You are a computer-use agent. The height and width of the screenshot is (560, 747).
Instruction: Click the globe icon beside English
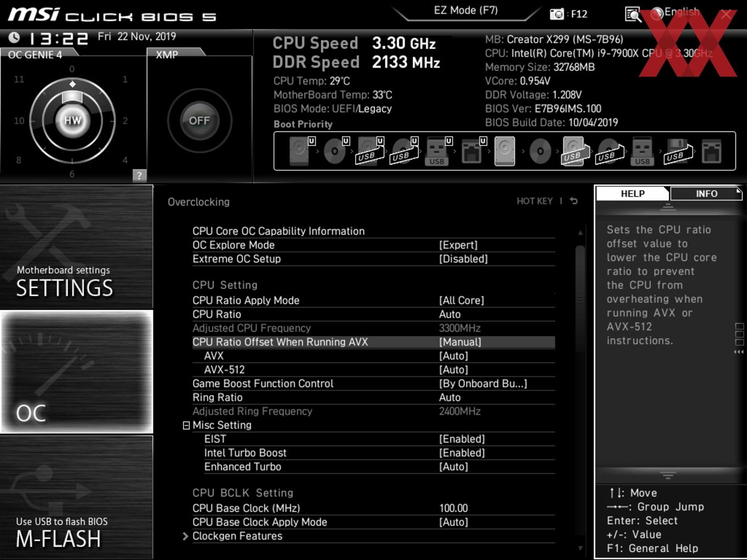tap(657, 14)
